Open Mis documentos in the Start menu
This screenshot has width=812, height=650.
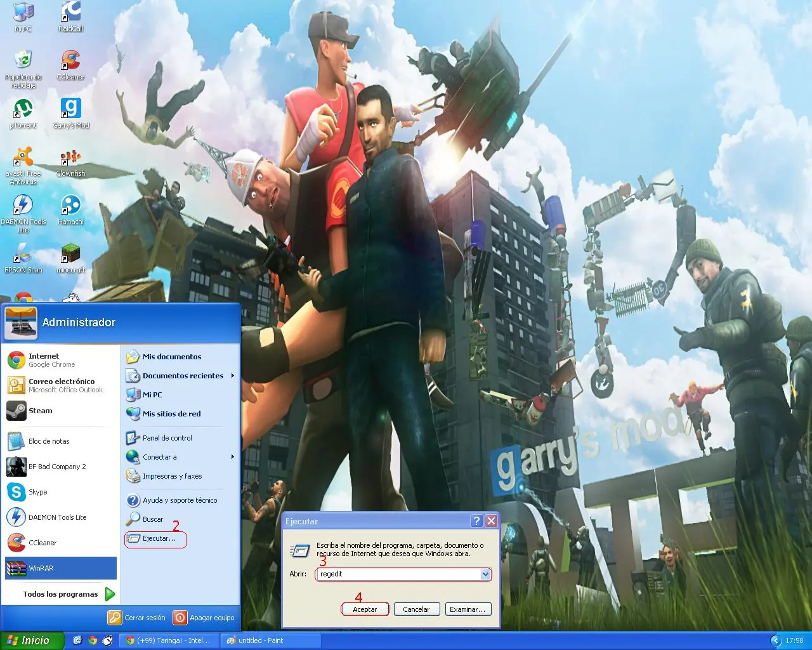coord(180,357)
